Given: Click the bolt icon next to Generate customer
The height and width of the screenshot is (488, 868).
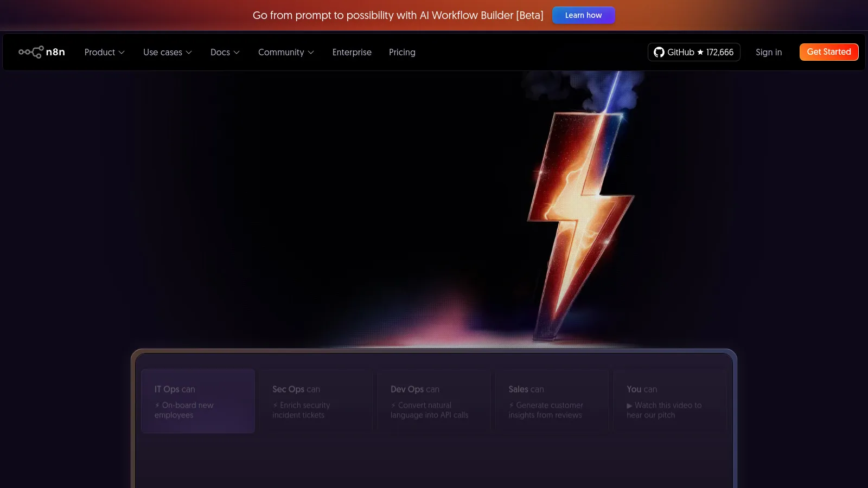Looking at the screenshot, I should click(512, 406).
